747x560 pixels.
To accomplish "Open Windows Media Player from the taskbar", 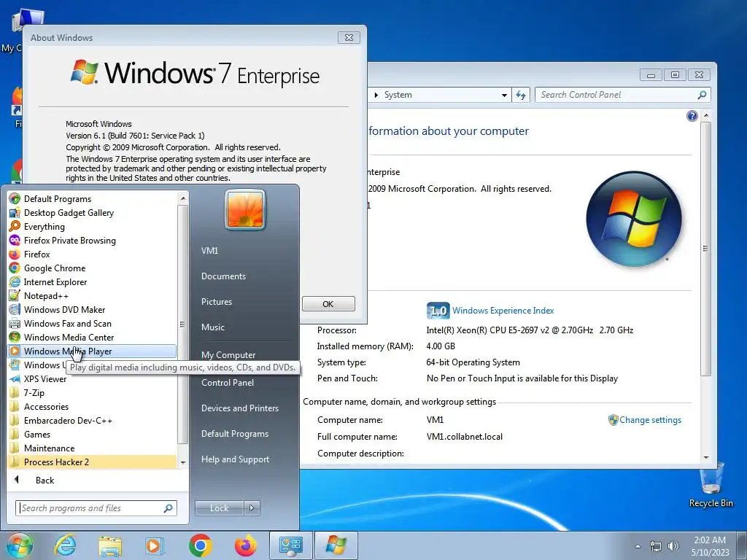I will tap(155, 545).
